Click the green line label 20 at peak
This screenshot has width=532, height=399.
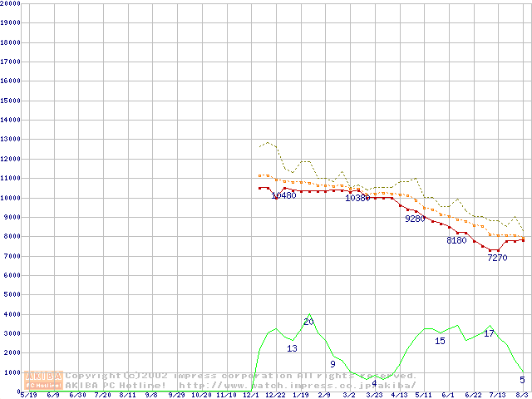pos(308,322)
